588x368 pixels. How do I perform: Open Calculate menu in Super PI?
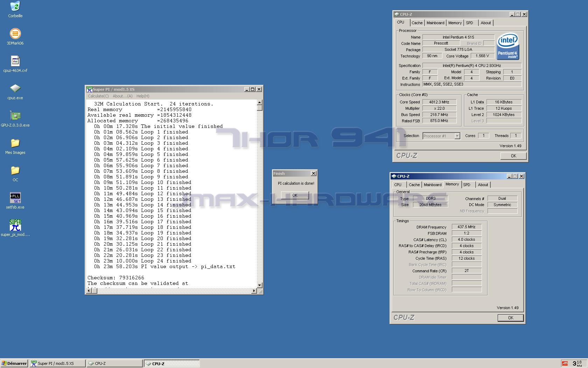98,96
